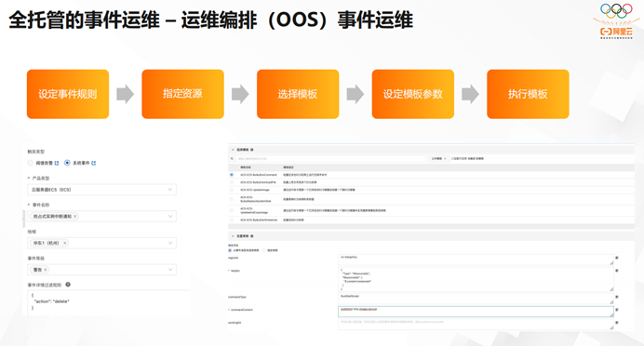Remove the 抢占式实例中断通知 tag
This screenshot has height=346, width=644.
tap(74, 217)
